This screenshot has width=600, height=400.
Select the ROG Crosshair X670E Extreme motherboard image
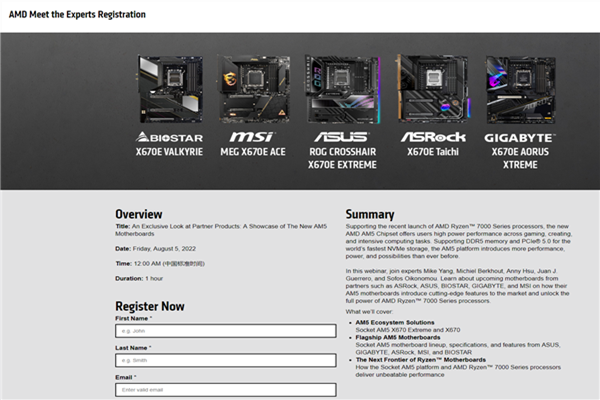pos(342,89)
